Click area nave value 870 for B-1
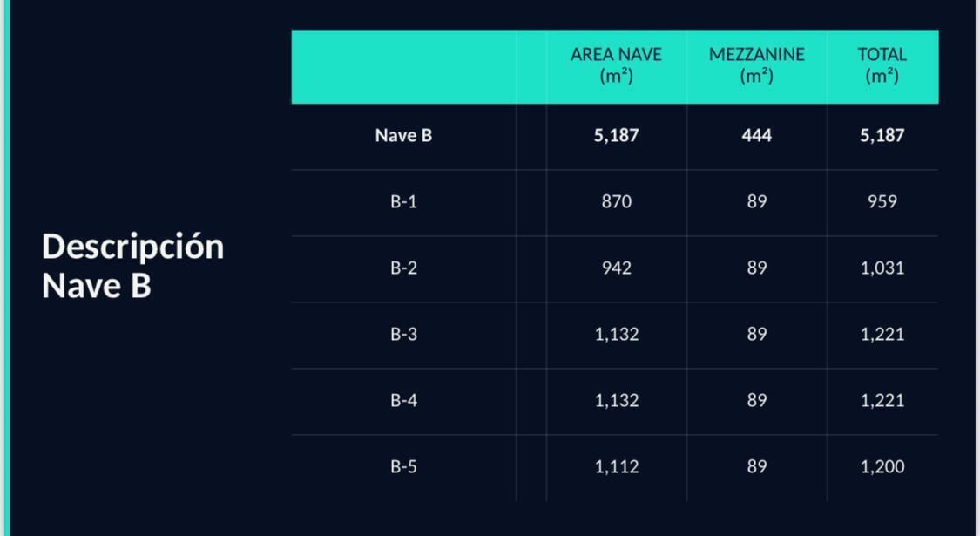 coord(616,201)
